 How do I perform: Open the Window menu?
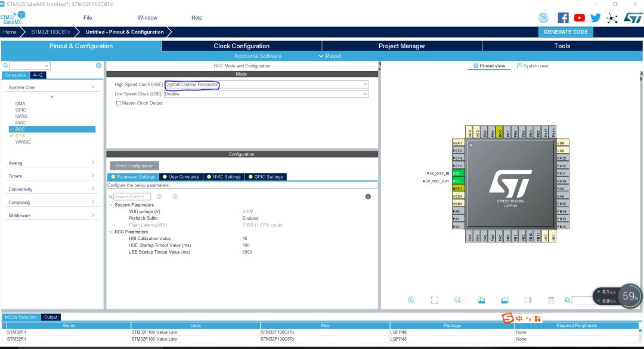[147, 18]
